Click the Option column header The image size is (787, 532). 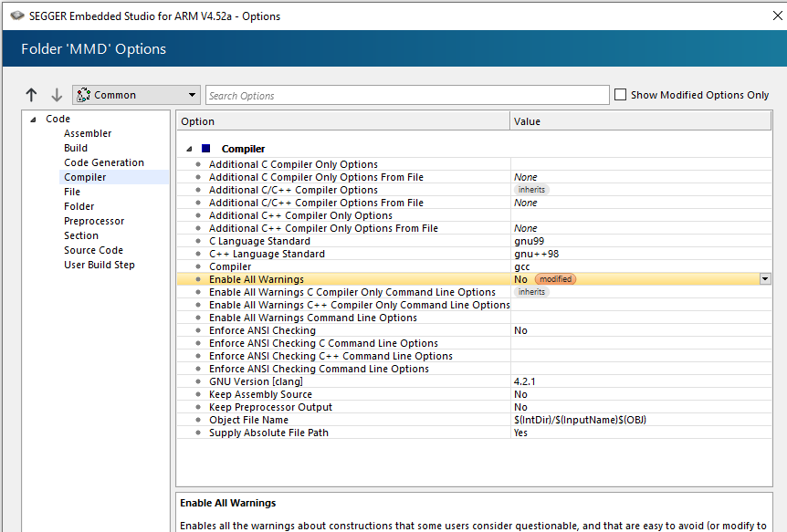click(x=342, y=121)
